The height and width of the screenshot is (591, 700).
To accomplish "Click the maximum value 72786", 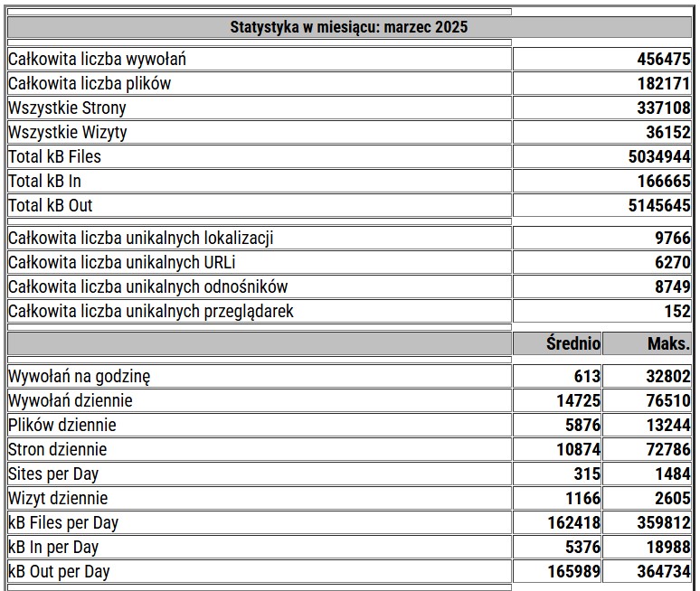I will coord(667,449).
